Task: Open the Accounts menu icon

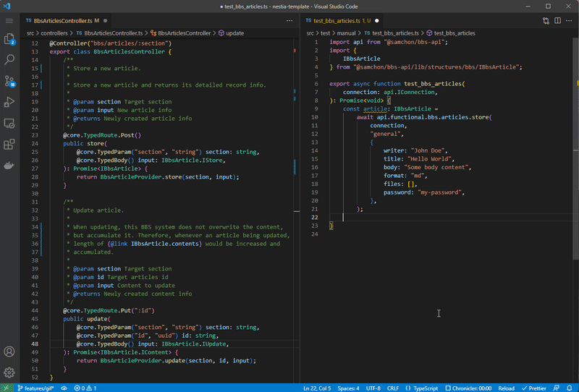Action: pyautogui.click(x=9, y=352)
